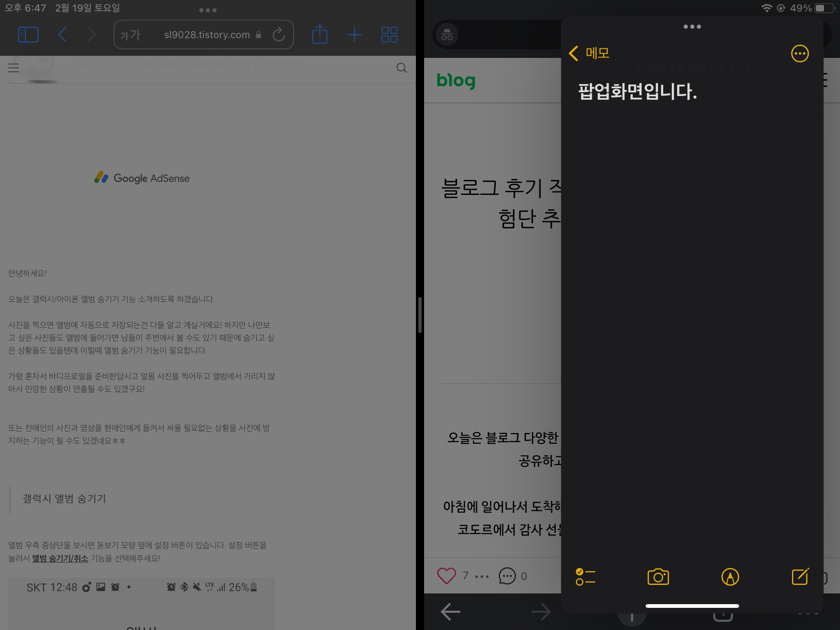840x630 pixels.
Task: Tap the checklist icon in Notes toolbar
Action: [x=585, y=577]
